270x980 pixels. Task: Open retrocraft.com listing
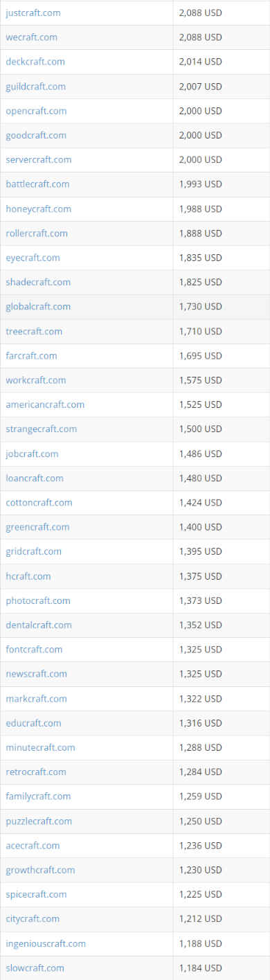pos(36,772)
